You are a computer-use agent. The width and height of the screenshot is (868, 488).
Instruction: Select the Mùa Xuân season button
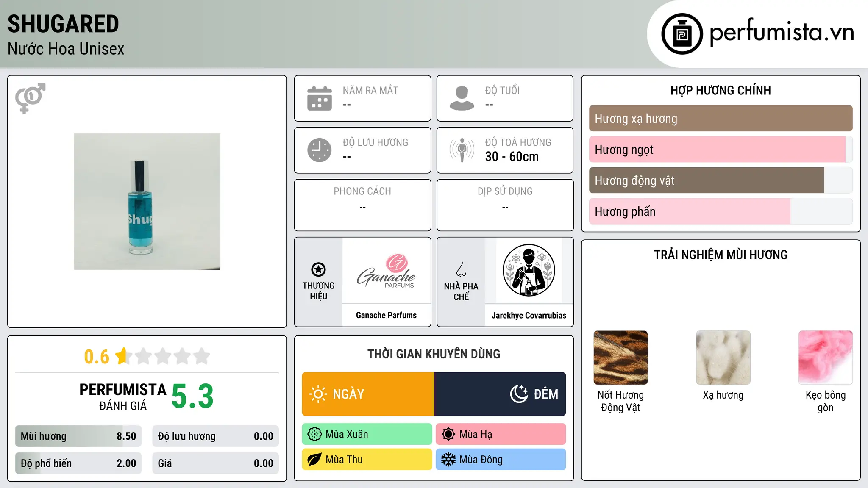pos(367,434)
